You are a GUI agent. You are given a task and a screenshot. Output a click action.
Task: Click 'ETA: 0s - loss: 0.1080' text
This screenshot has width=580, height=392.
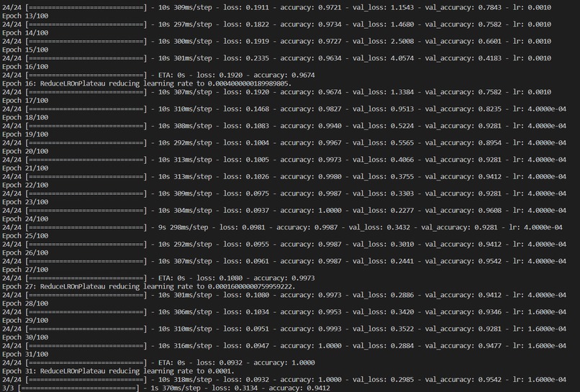201,278
